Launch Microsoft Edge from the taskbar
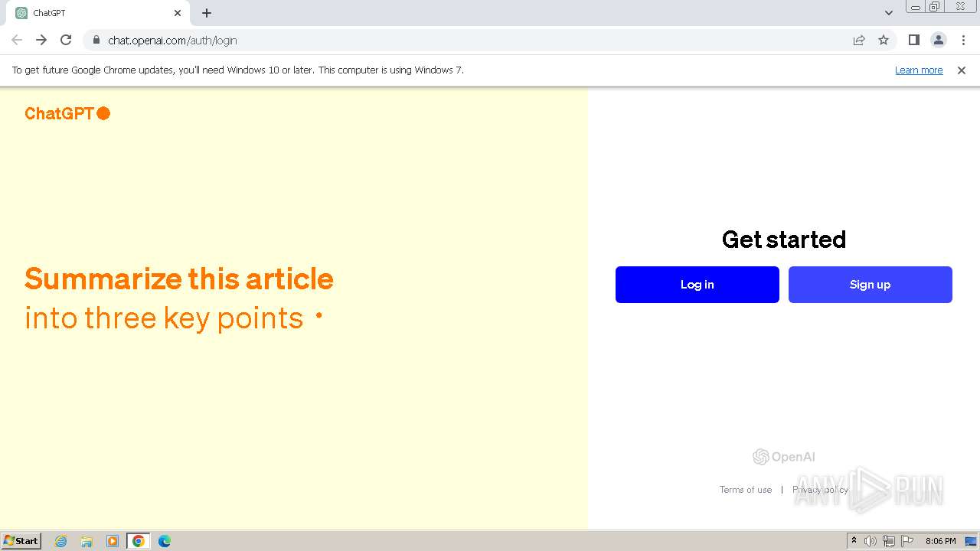 pos(165,541)
